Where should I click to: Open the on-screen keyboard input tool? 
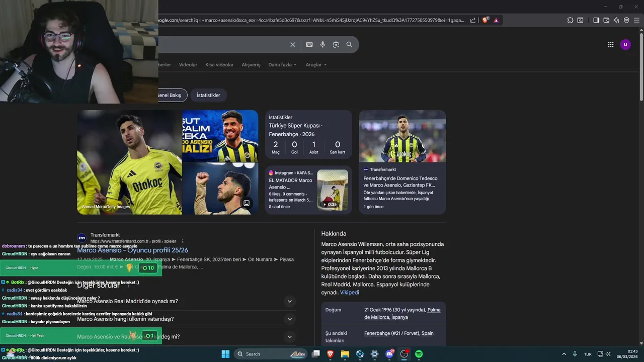pos(309,45)
